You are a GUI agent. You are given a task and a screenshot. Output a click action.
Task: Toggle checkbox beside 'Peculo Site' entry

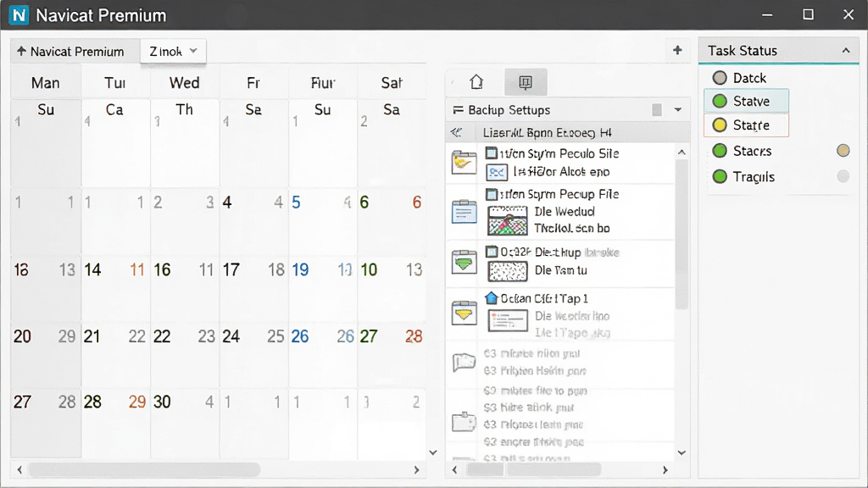pos(491,153)
